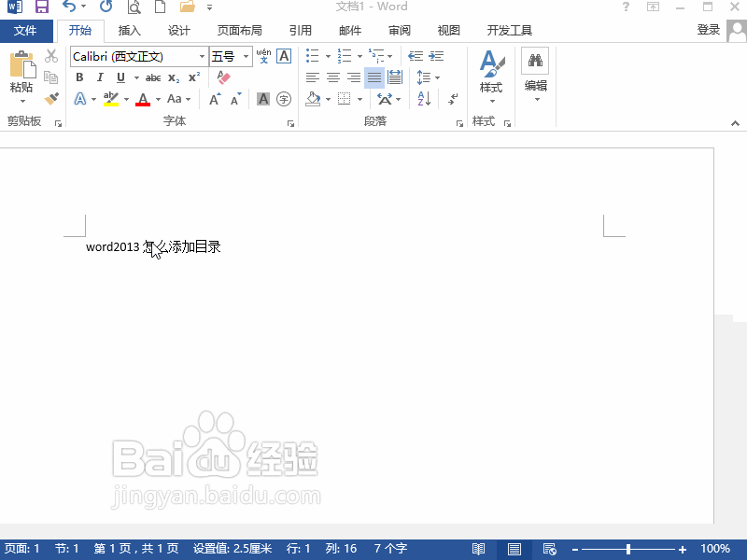Justify paragraph text
This screenshot has width=747, height=560.
[x=374, y=77]
